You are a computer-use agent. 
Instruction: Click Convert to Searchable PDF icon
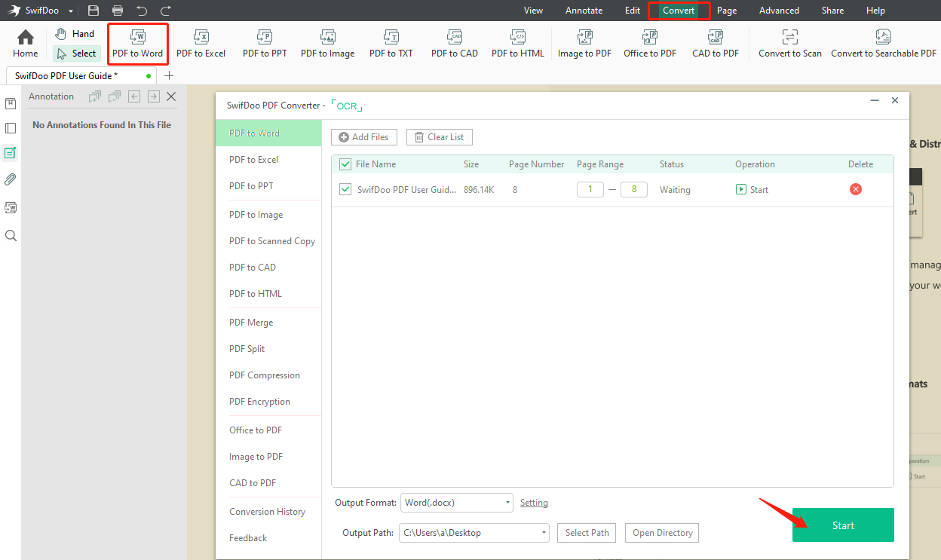[x=883, y=44]
